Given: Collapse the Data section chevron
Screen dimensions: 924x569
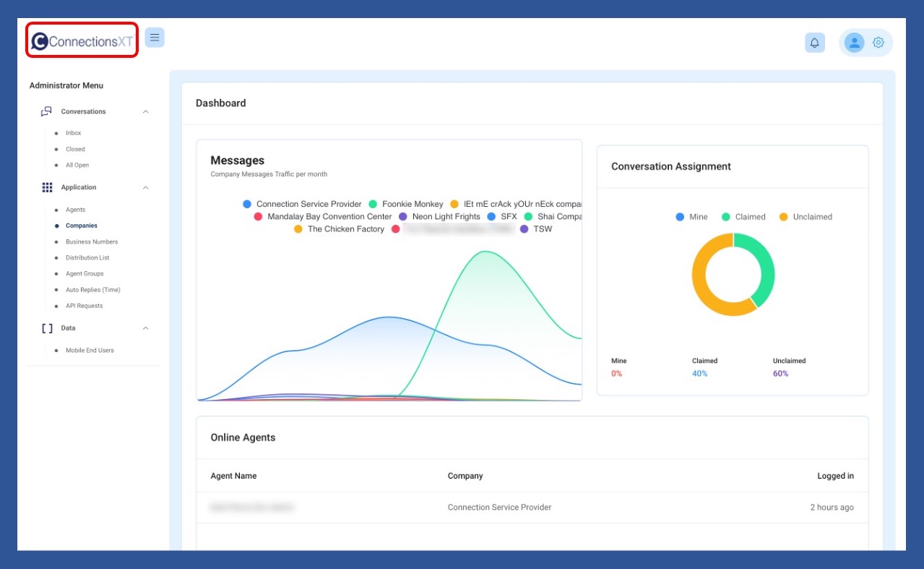Looking at the screenshot, I should click(146, 328).
